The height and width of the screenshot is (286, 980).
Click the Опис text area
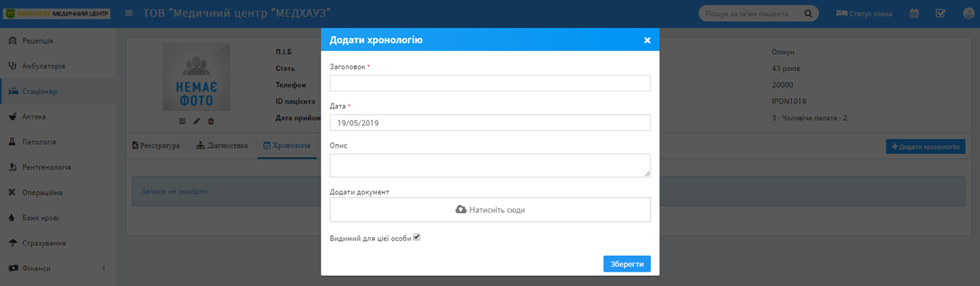point(490,165)
